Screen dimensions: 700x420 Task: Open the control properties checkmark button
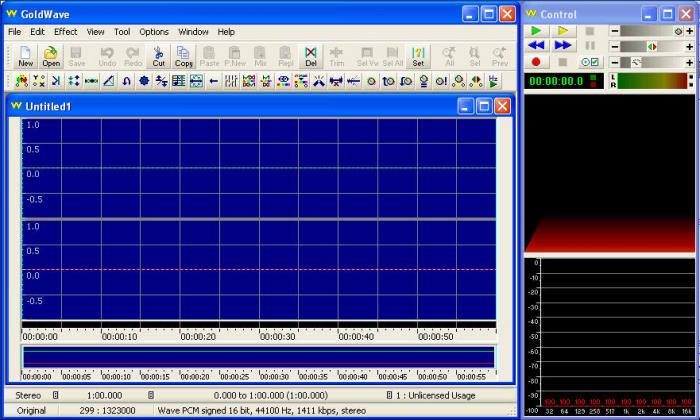588,62
